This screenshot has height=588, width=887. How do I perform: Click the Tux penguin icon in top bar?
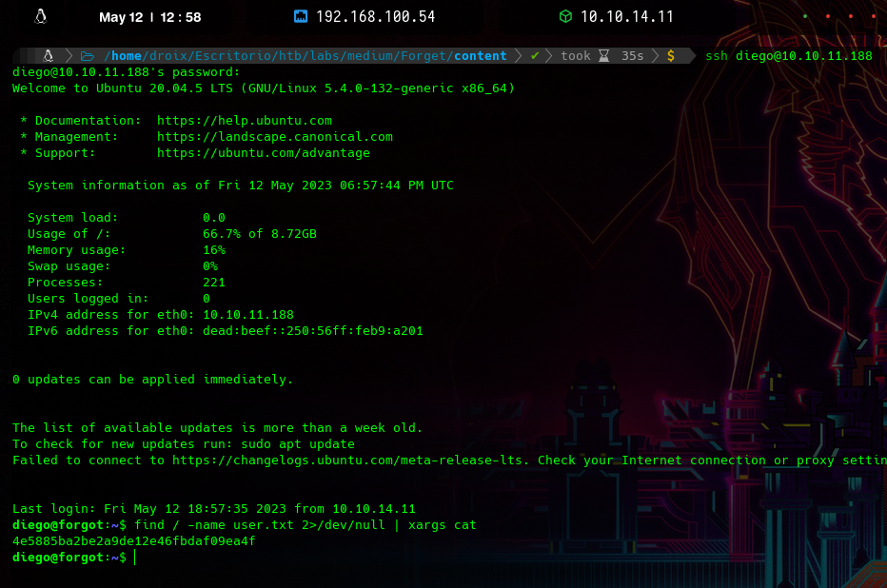41,16
